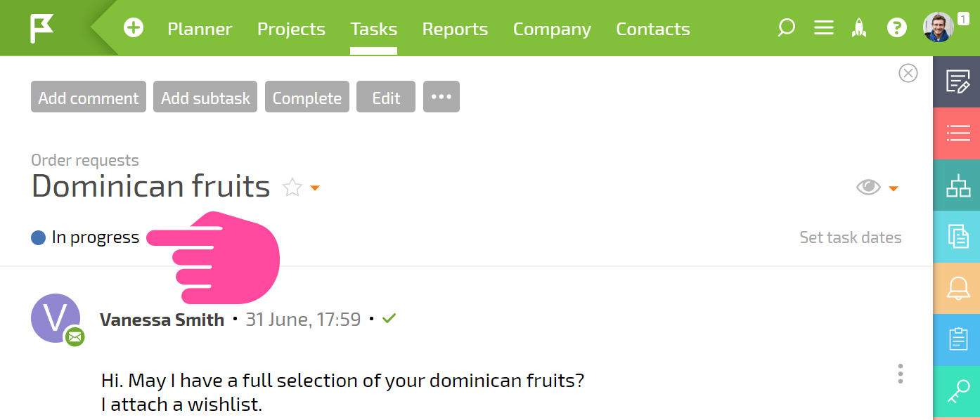Click the plus add-new icon in the header
Image resolution: width=980 pixels, height=420 pixels.
pos(134,28)
